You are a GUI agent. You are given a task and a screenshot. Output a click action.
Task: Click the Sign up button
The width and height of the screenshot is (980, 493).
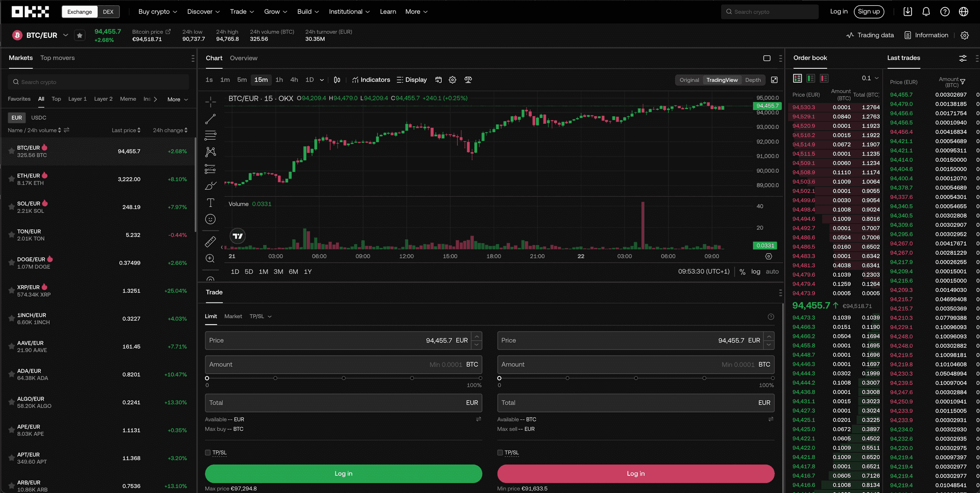pyautogui.click(x=869, y=11)
